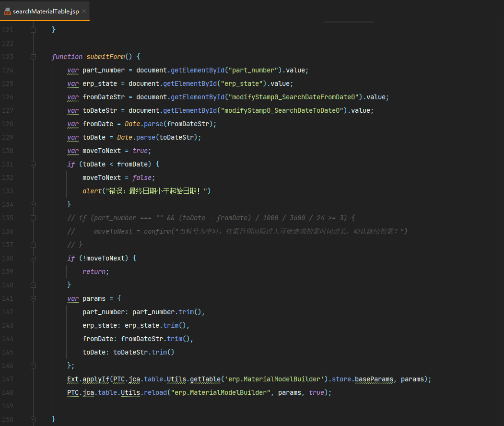
Task: Click the JSP file icon on the tab
Action: (x=7, y=11)
